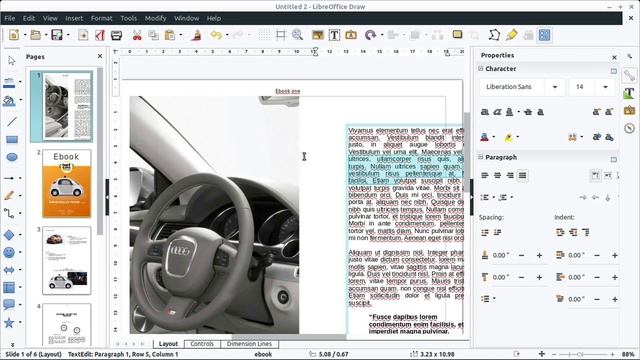Click Export as PDF icon
Image resolution: width=640 pixels, height=360 pixels.
(100, 35)
